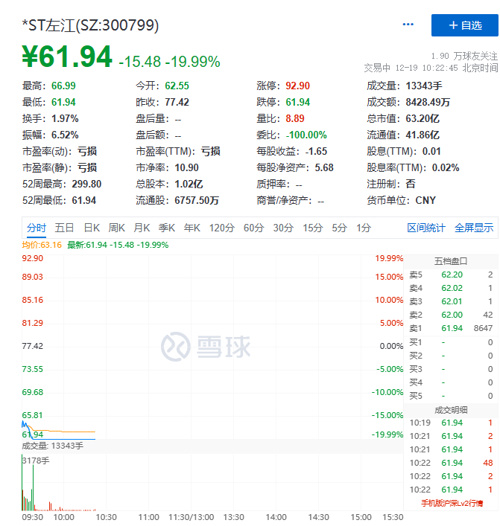The width and height of the screenshot is (500, 526).
Task: Show the 120分 interval chart
Action: coord(222,228)
